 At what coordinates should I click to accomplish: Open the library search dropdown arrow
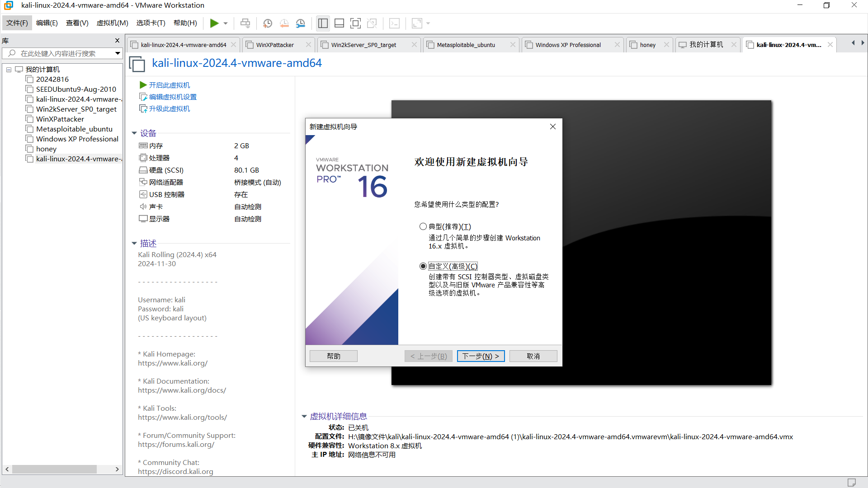118,53
